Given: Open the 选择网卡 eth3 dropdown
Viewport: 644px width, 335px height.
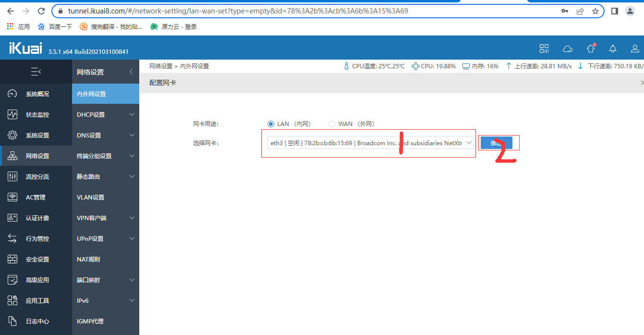Looking at the screenshot, I should (x=371, y=143).
